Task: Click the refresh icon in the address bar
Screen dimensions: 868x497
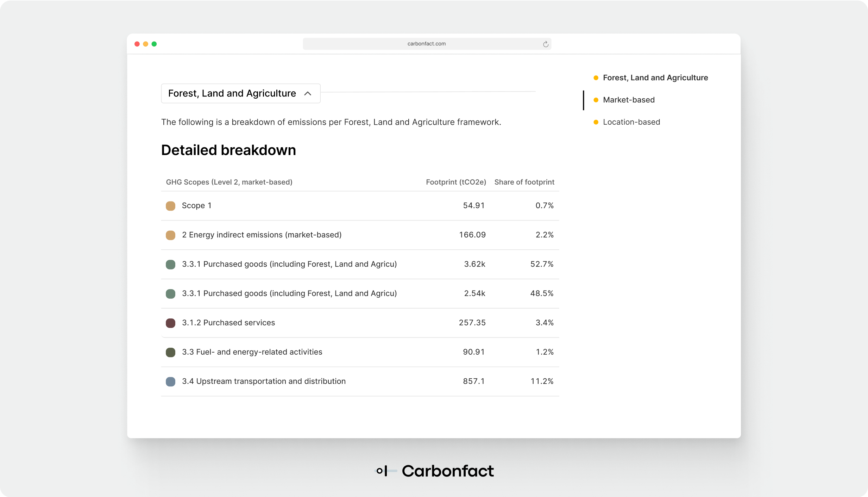Action: [x=545, y=44]
